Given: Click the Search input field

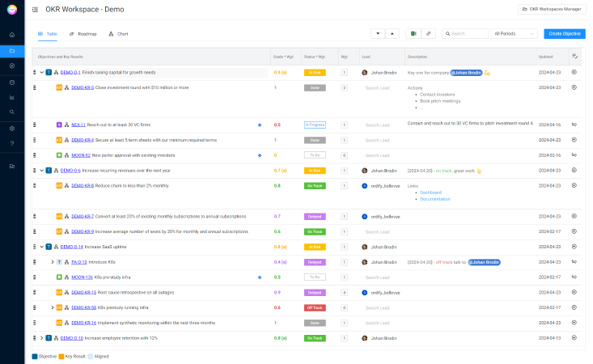Looking at the screenshot, I should click(468, 34).
